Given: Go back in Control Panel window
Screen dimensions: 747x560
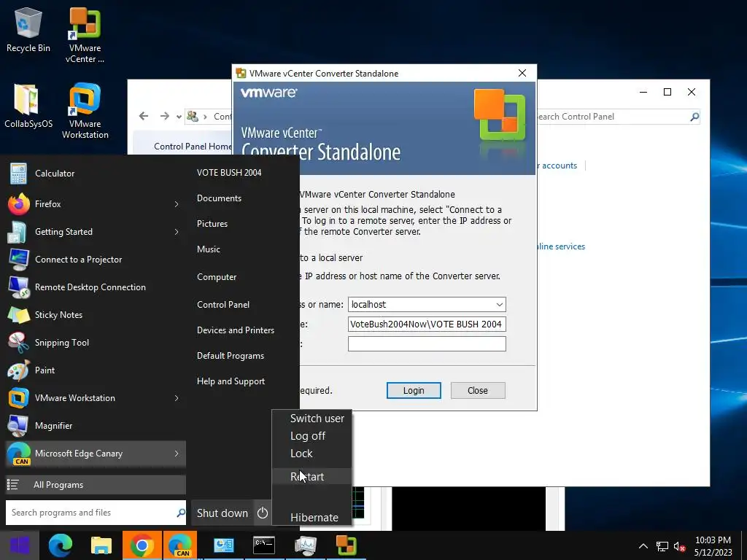Looking at the screenshot, I should point(144,116).
